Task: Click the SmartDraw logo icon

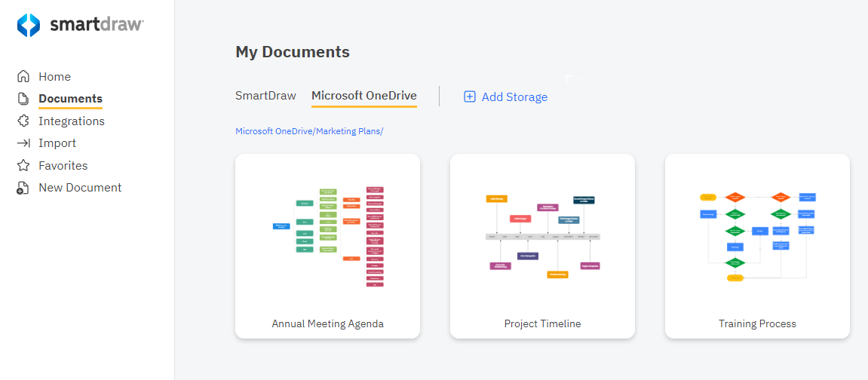Action: point(29,25)
